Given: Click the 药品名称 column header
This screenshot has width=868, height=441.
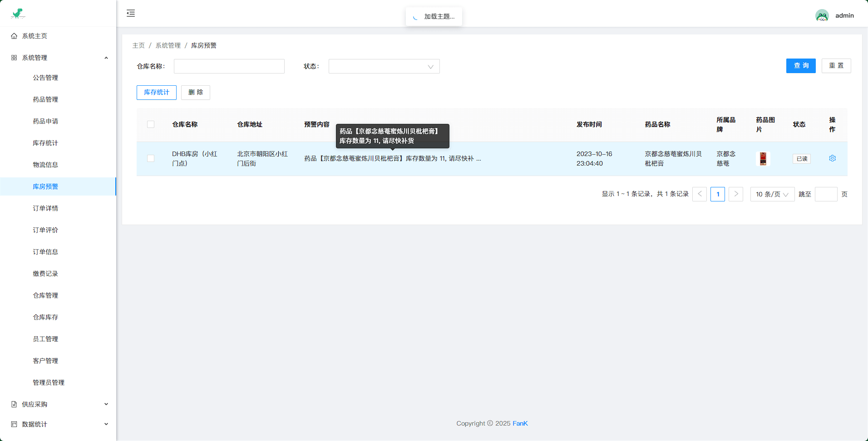Looking at the screenshot, I should click(x=657, y=124).
